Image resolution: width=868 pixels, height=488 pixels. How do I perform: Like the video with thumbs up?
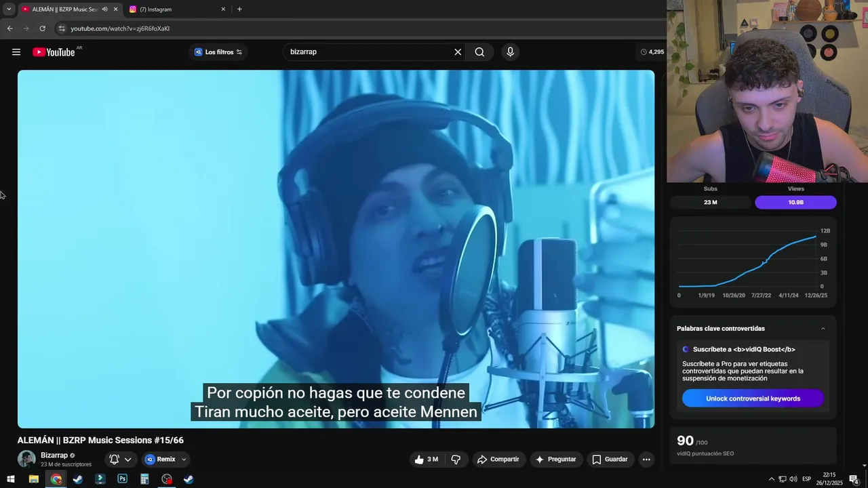426,460
